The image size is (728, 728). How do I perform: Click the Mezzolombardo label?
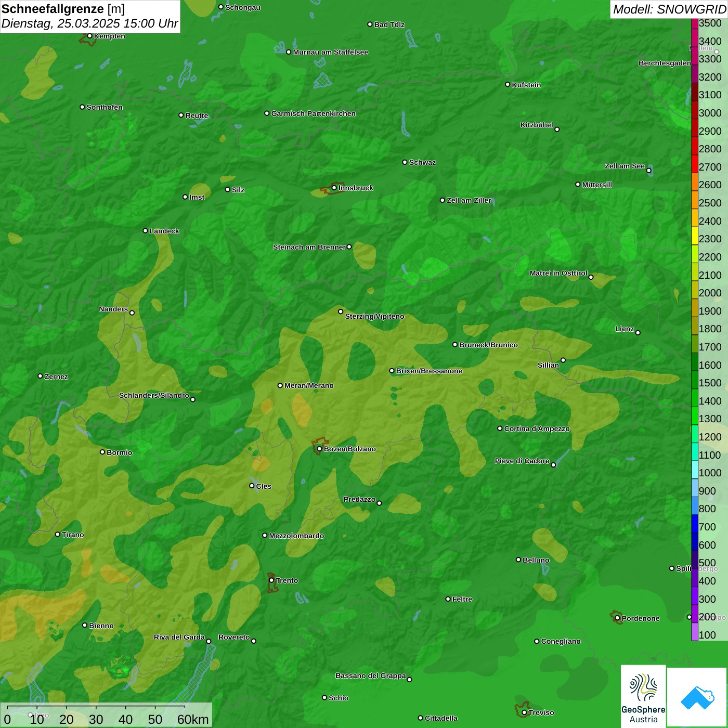pos(296,536)
